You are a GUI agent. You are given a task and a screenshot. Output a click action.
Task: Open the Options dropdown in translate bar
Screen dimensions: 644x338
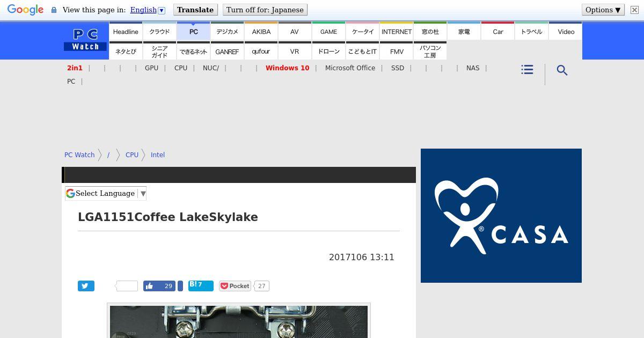pos(603,10)
